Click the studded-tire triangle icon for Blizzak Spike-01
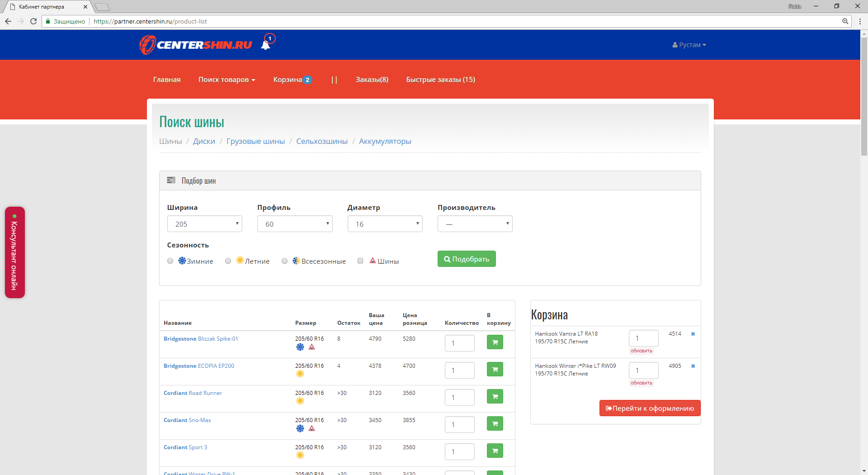Image resolution: width=868 pixels, height=475 pixels. pyautogui.click(x=312, y=347)
